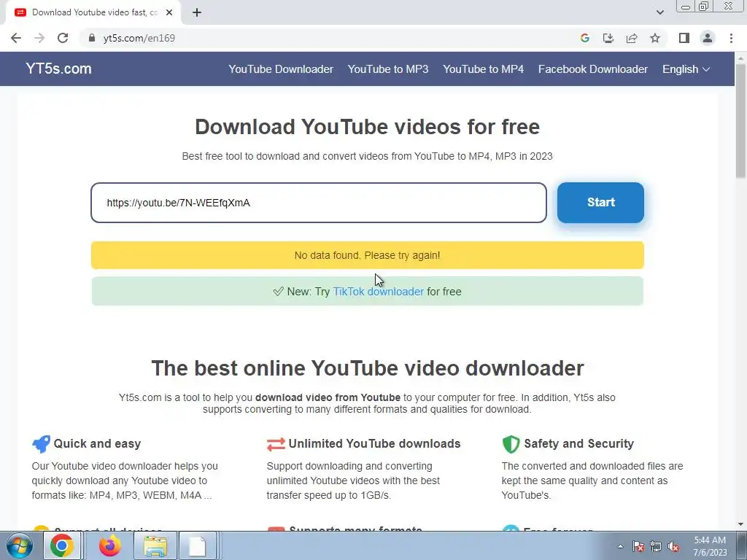Open Facebook Downloader nav item
Image resolution: width=747 pixels, height=560 pixels.
pyautogui.click(x=593, y=69)
